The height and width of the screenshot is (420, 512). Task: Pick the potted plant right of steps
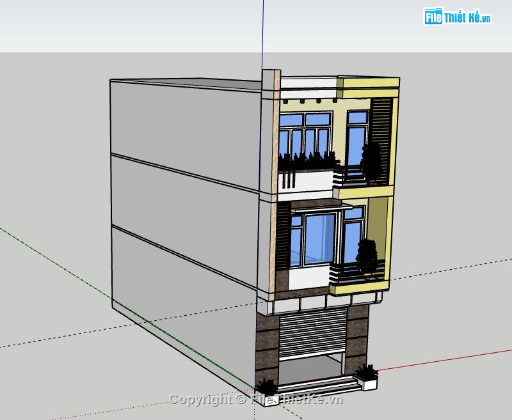tap(367, 377)
